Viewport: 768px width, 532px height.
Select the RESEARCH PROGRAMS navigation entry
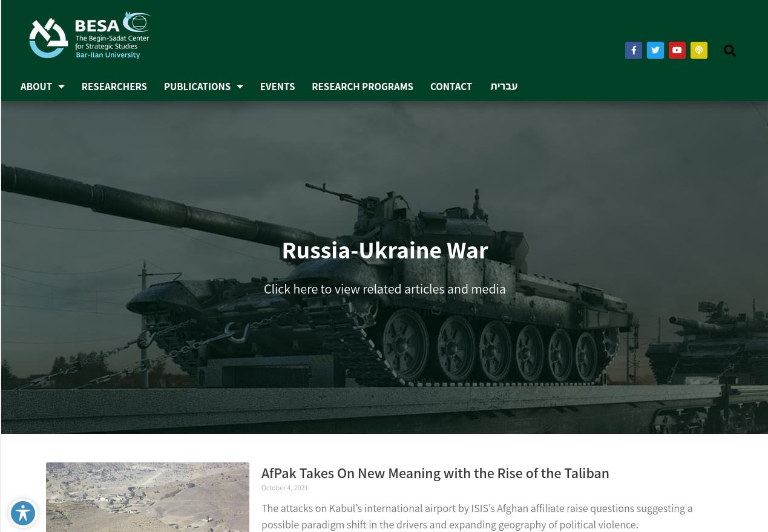pyautogui.click(x=362, y=86)
